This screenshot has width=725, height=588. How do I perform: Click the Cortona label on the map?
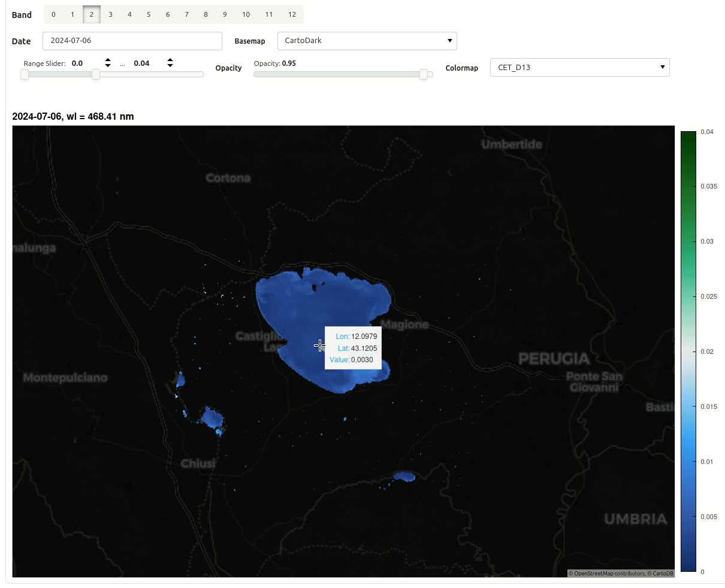click(228, 178)
